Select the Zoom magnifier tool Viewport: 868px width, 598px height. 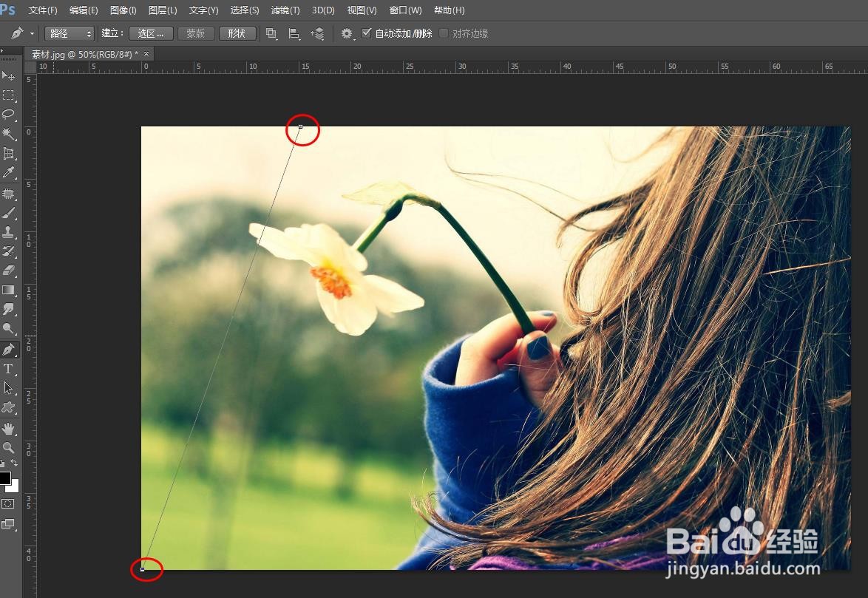[8, 447]
